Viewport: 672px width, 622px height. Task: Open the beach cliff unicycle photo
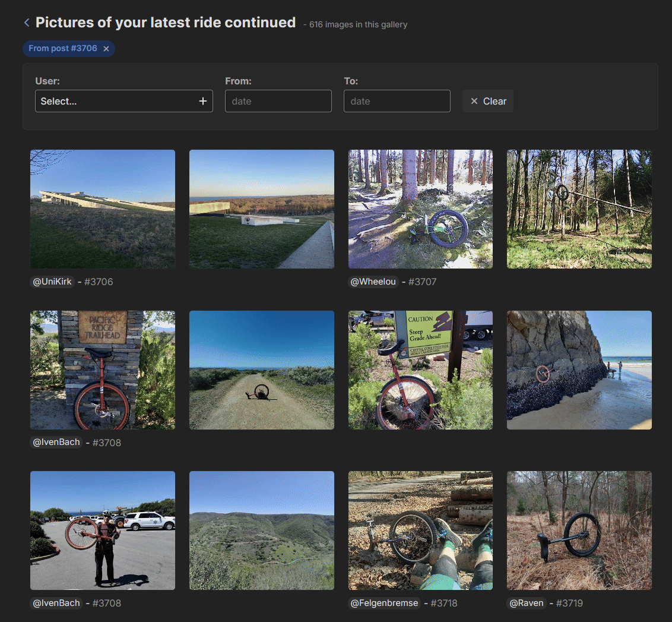pos(579,370)
